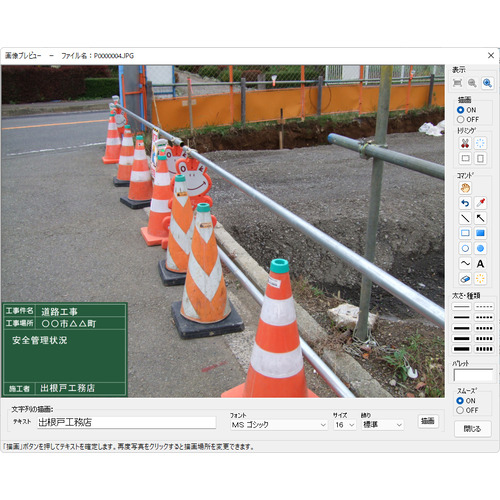
Task: Choose the thinnest solid line style
Action: tap(462, 306)
